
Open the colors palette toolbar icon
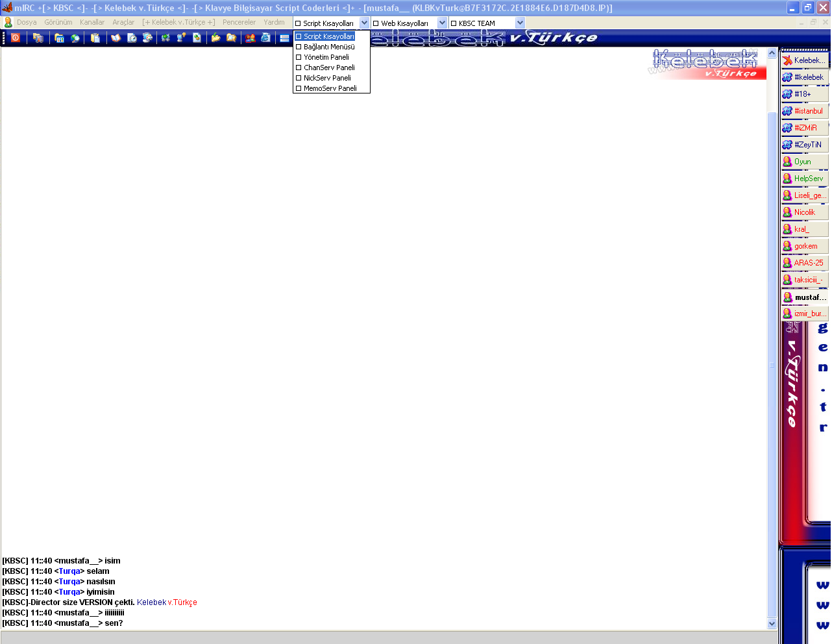coord(147,38)
